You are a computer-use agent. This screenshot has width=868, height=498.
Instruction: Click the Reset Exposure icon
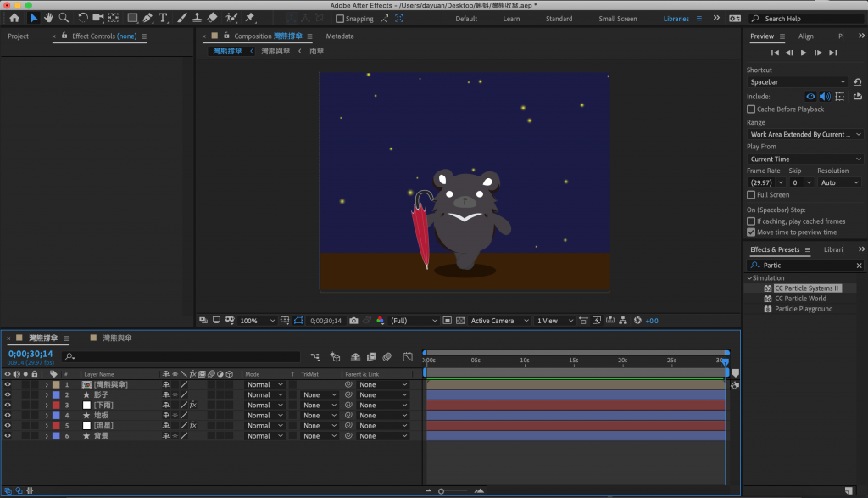(x=637, y=321)
